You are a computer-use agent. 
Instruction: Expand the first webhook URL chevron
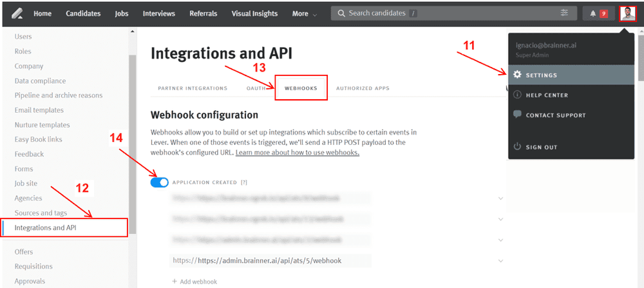501,198
